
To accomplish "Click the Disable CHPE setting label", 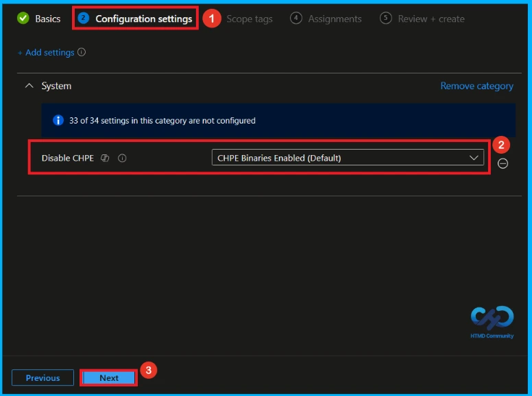I will [x=67, y=158].
